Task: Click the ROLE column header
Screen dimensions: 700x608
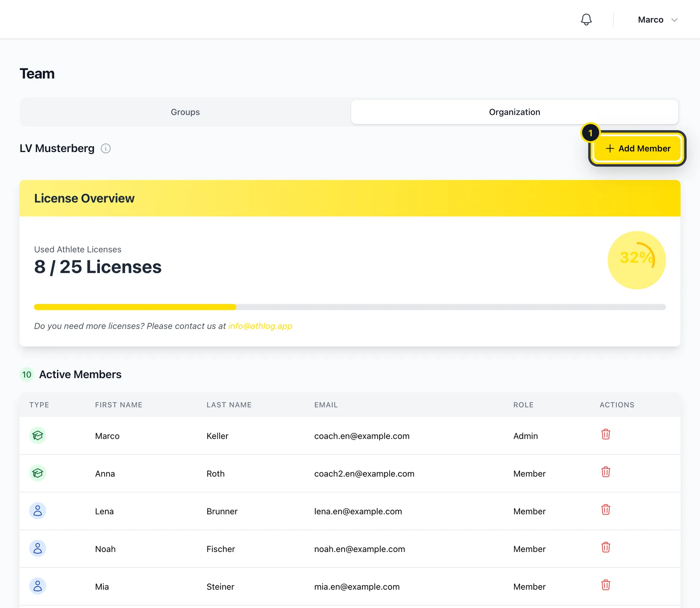Action: click(x=523, y=405)
